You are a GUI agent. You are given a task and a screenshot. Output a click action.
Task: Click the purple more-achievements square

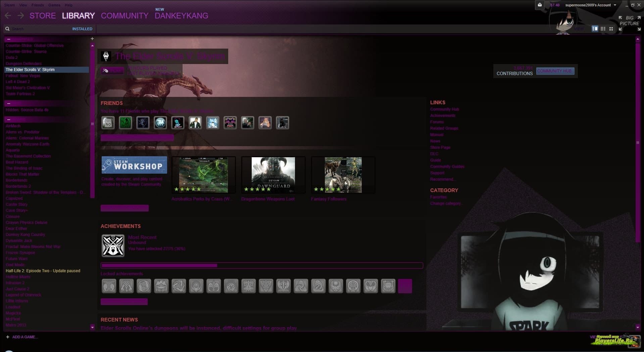click(405, 286)
